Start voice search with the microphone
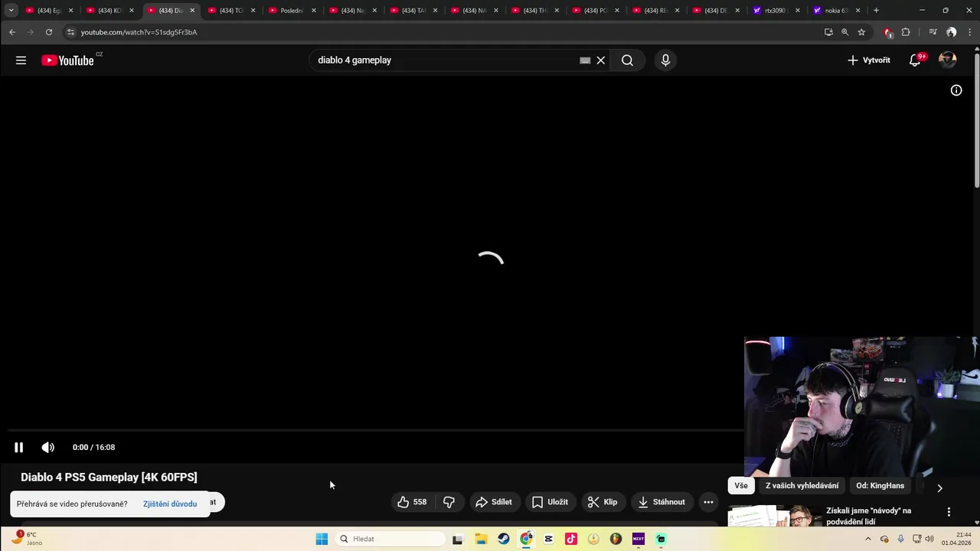The width and height of the screenshot is (980, 551). 665,60
